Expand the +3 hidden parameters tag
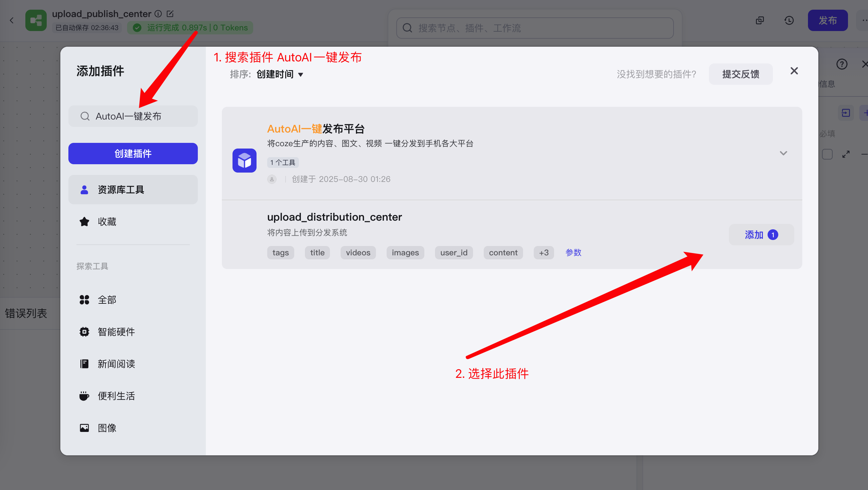868x490 pixels. coord(543,253)
